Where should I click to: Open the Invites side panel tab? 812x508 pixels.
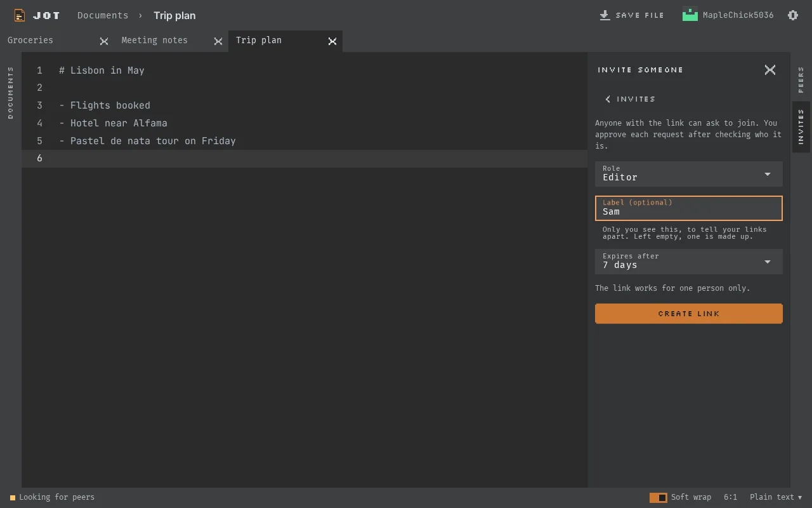(x=801, y=127)
